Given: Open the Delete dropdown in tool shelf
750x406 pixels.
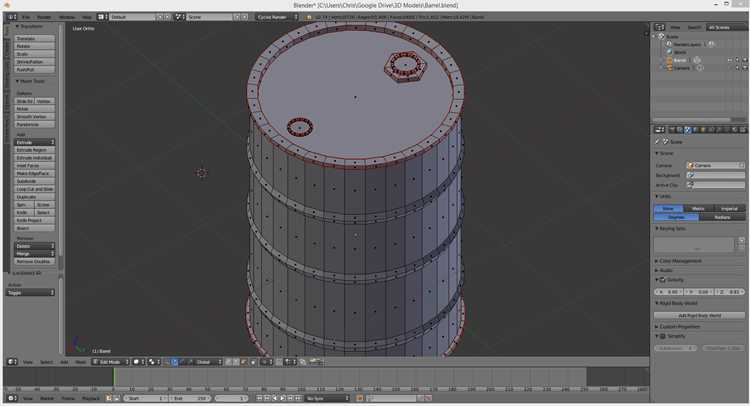Looking at the screenshot, I should tap(34, 246).
